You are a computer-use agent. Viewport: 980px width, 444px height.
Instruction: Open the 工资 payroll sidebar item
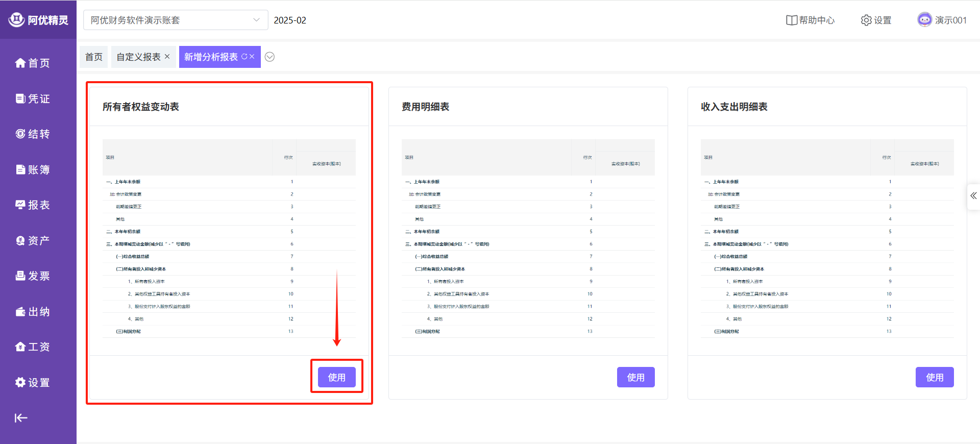(33, 347)
